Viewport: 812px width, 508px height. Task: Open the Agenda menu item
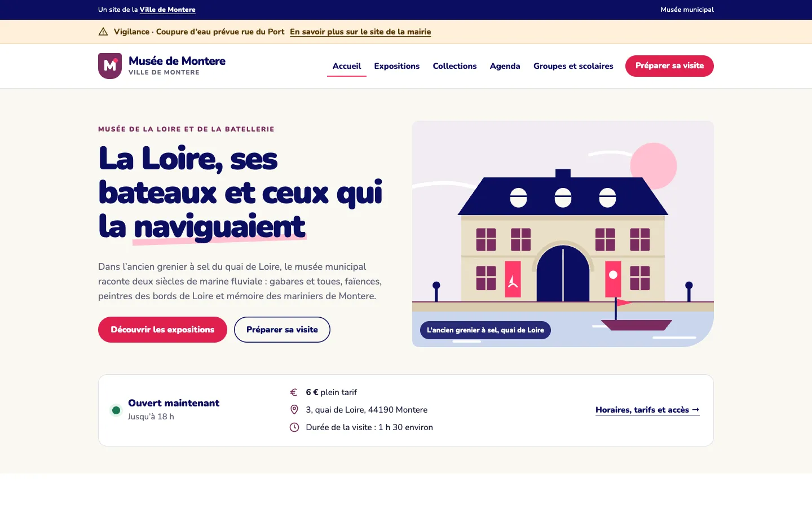(505, 66)
